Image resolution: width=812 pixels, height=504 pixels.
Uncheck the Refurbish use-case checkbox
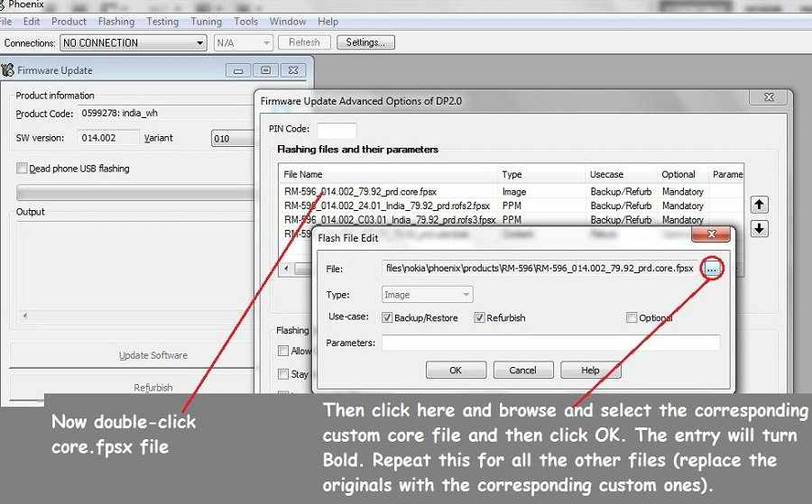(479, 317)
